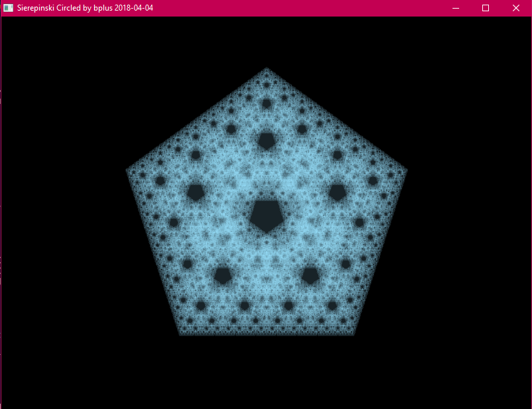
Task: Click the app icon in the title bar
Action: coord(9,8)
